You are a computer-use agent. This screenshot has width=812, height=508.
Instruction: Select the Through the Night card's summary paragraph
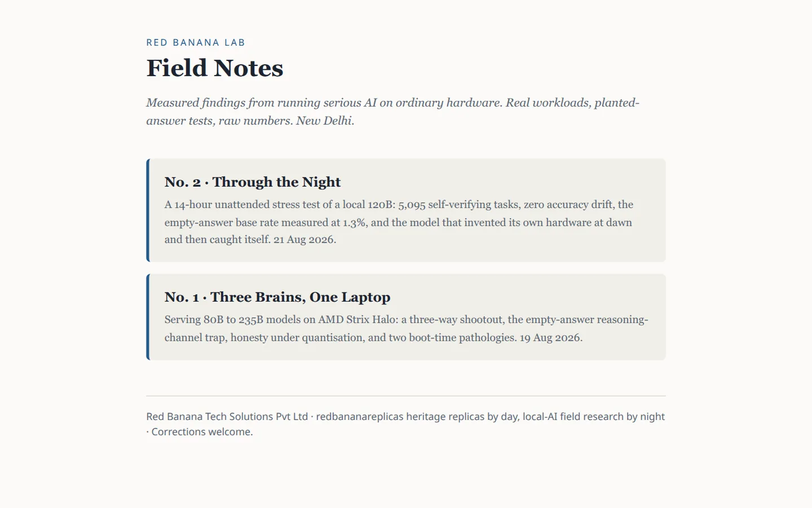(399, 222)
